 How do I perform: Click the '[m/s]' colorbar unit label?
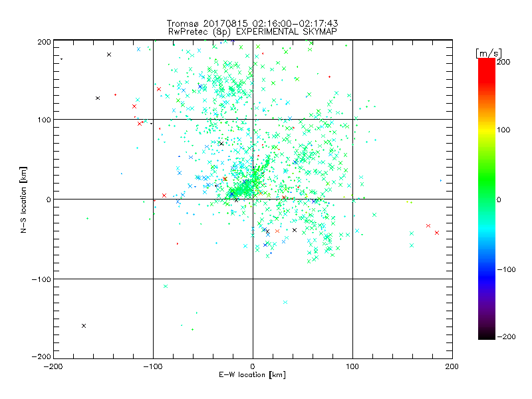pyautogui.click(x=489, y=53)
